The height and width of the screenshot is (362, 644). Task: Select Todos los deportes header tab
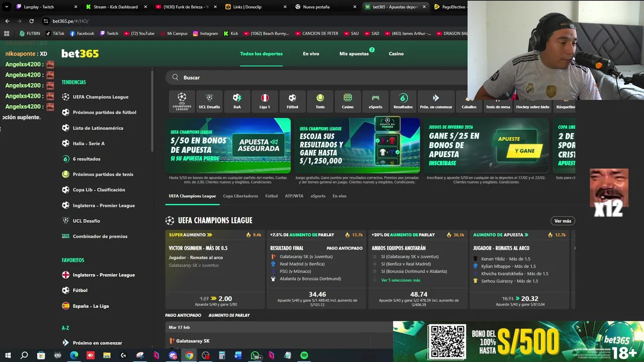click(261, 54)
